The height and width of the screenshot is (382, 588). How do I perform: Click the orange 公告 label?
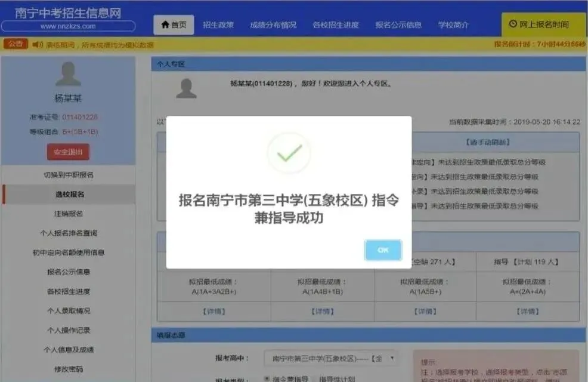[16, 44]
